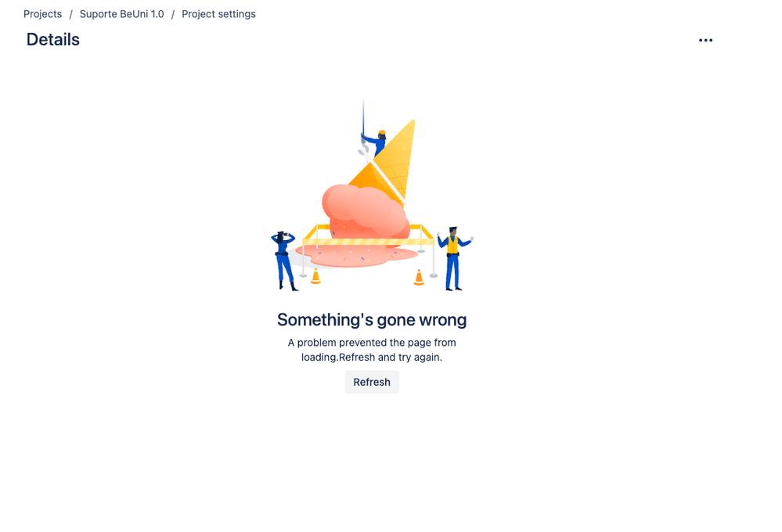
Task: Click the left orange traffic cone
Action: pos(315,275)
